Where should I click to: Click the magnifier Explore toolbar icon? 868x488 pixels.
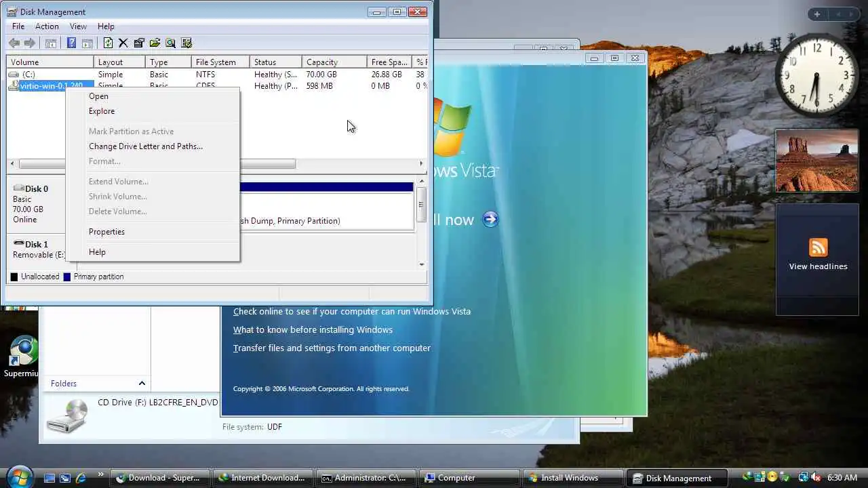click(170, 43)
